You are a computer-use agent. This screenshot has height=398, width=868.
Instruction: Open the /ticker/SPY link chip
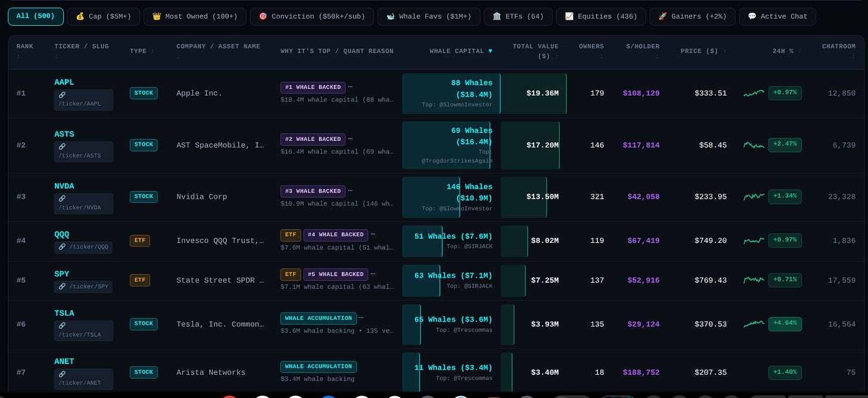[83, 286]
